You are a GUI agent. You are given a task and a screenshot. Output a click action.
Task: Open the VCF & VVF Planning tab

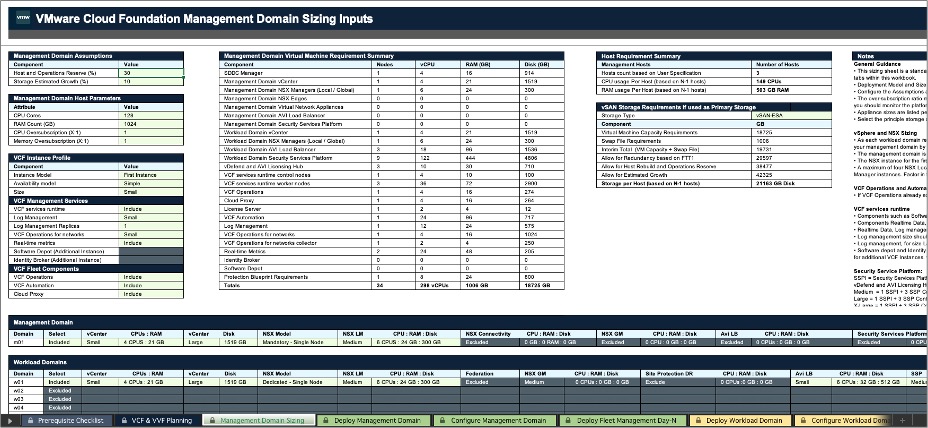[156, 420]
